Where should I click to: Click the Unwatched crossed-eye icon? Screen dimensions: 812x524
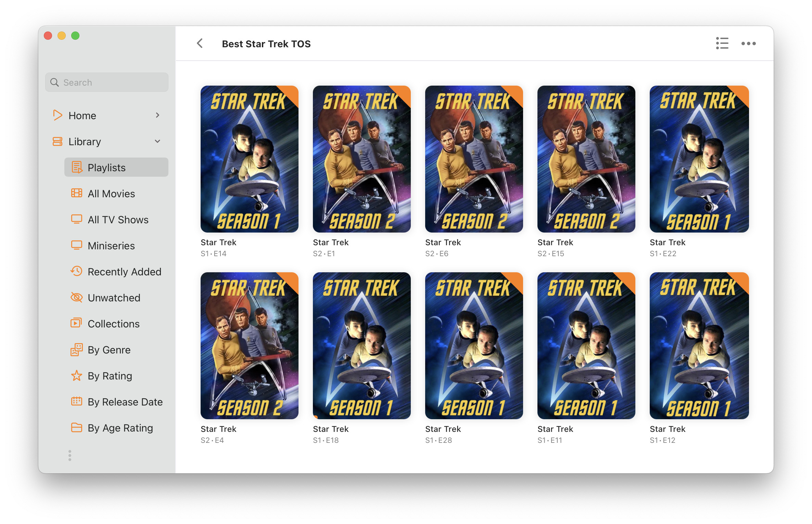coord(77,297)
